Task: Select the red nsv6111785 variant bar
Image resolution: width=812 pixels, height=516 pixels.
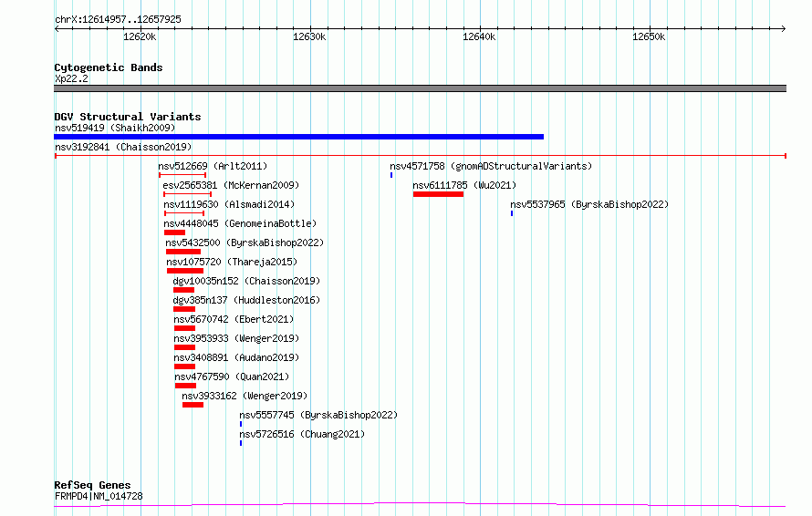Action: click(x=438, y=194)
